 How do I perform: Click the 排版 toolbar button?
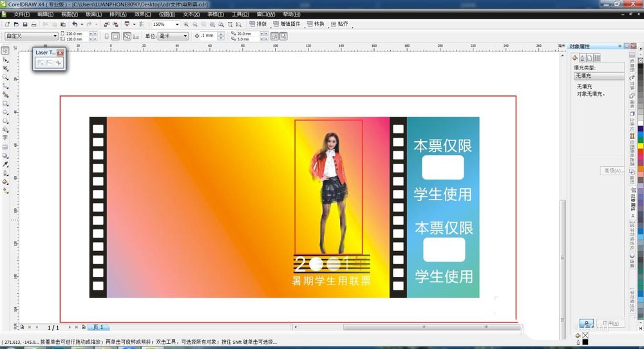pos(258,24)
